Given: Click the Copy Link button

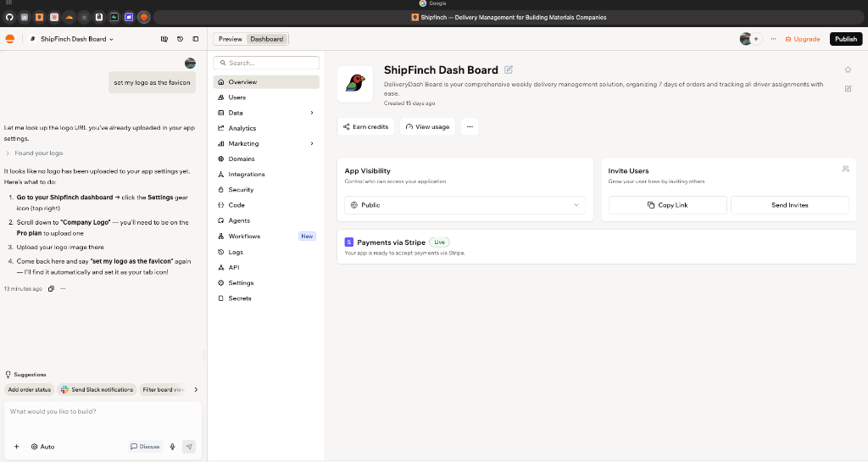Looking at the screenshot, I should (x=668, y=205).
